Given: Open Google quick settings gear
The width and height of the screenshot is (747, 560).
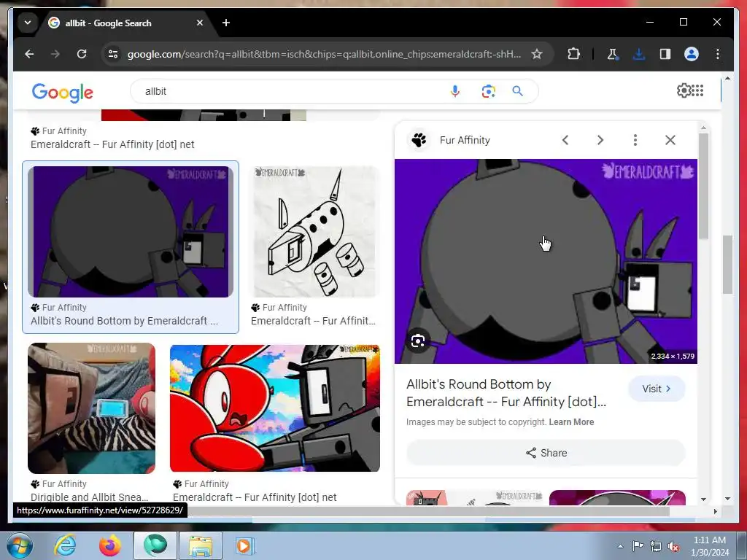Looking at the screenshot, I should pyautogui.click(x=684, y=90).
